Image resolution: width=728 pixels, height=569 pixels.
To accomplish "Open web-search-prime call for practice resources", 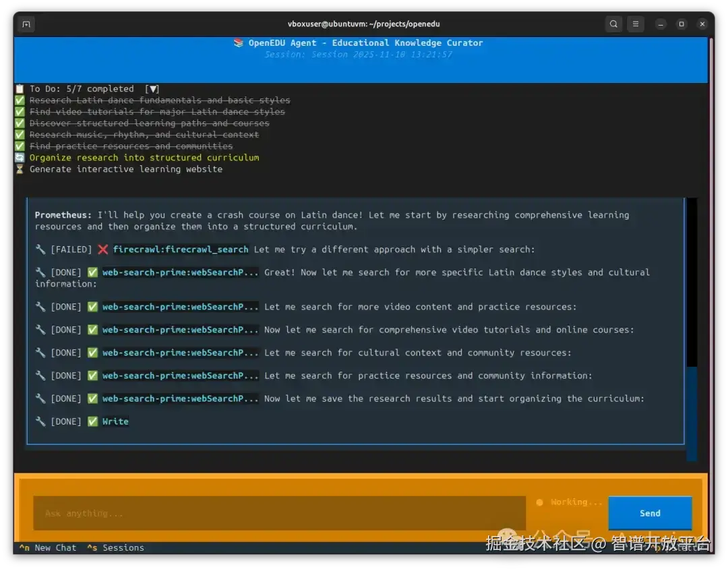I will (x=180, y=376).
